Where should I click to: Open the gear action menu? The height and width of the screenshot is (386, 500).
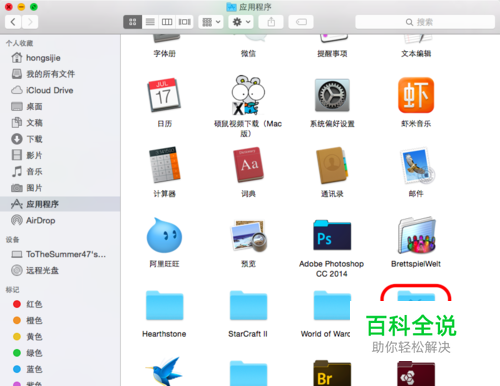point(241,22)
